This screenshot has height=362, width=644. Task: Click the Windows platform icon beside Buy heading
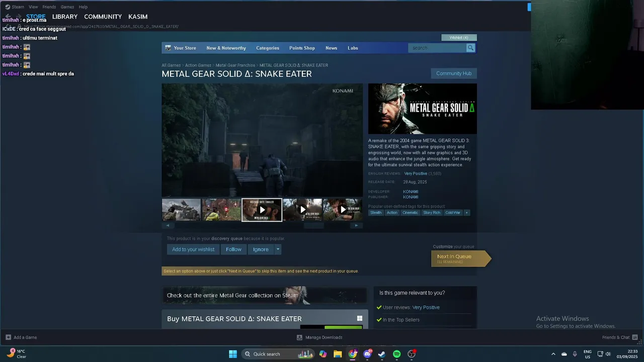[360, 318]
